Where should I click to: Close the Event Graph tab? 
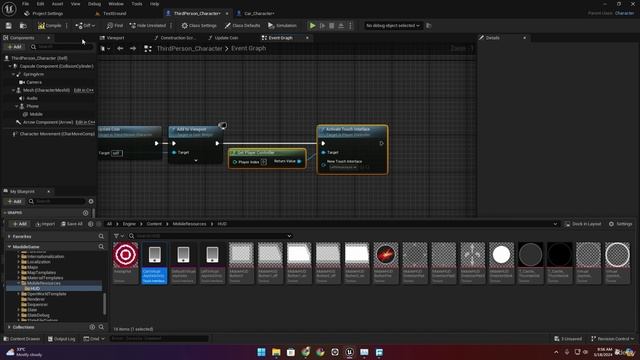[307, 38]
